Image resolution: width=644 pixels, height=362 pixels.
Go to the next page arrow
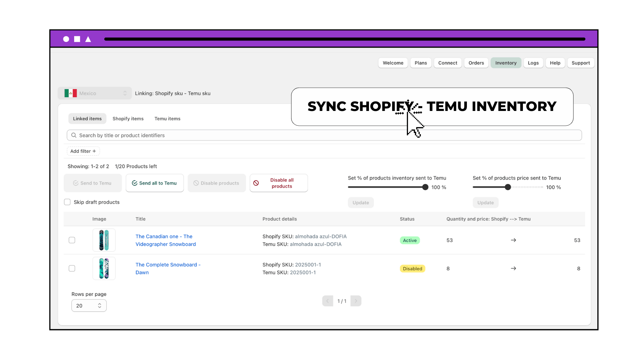tap(356, 301)
